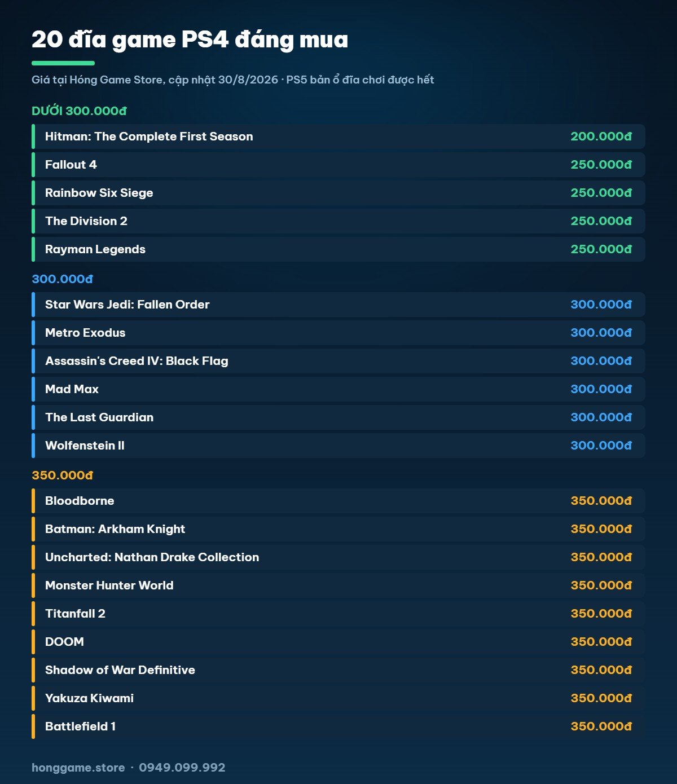
Task: Click the price of Rainbow Six Siege
Action: click(x=601, y=193)
